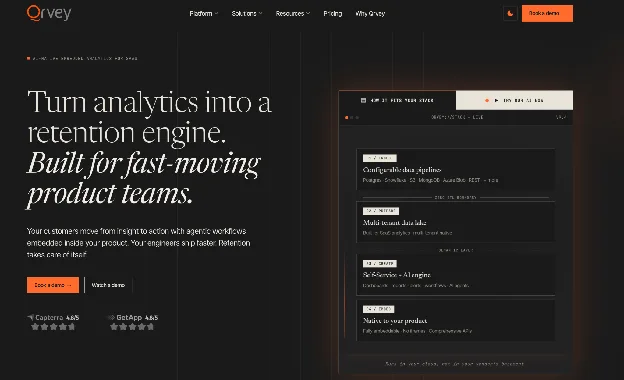Open the GetApp rating badge
The width and height of the screenshot is (624, 380).
(133, 322)
